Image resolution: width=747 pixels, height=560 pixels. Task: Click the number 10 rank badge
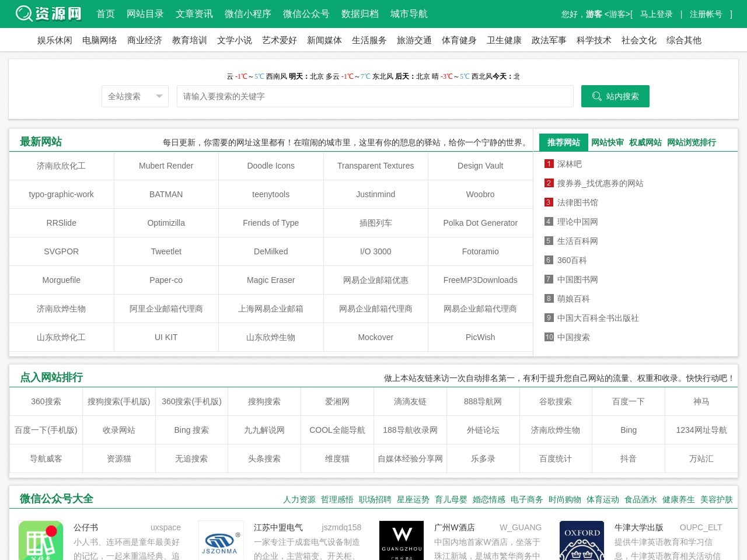click(x=549, y=337)
